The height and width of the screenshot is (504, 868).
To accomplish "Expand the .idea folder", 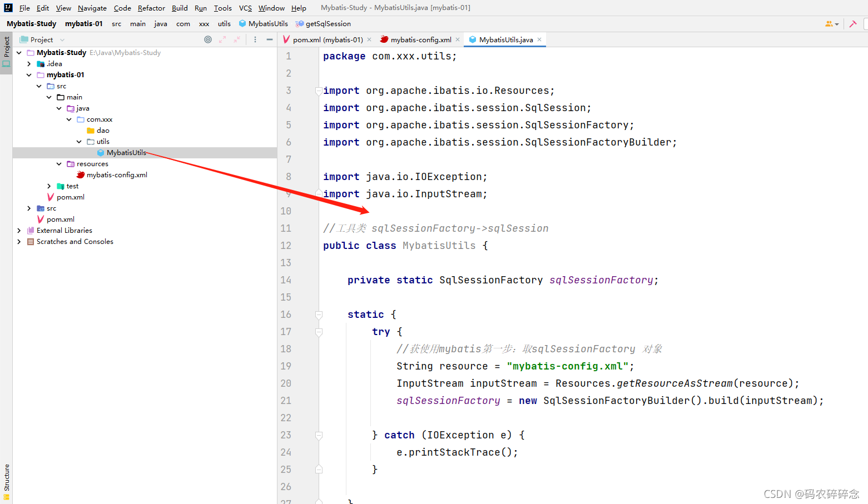I will tap(29, 64).
